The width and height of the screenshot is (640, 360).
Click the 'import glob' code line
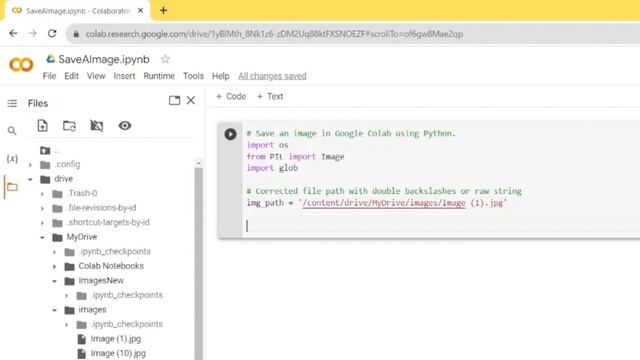coord(272,168)
